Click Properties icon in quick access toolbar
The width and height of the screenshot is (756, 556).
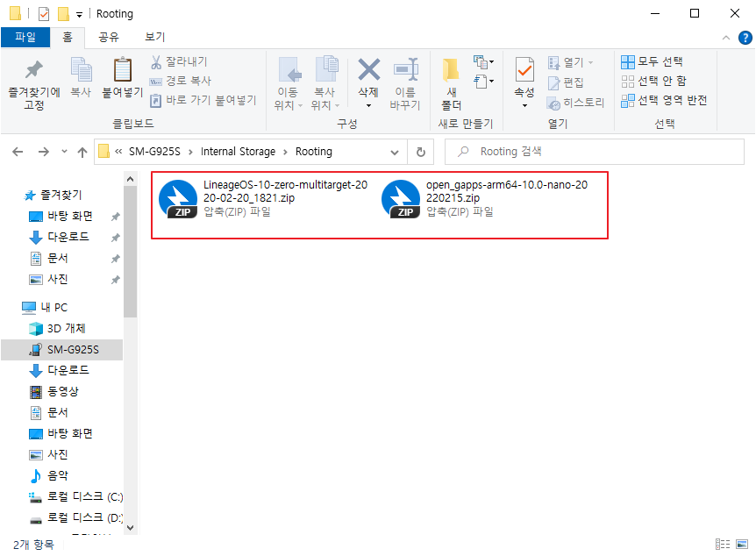point(44,14)
